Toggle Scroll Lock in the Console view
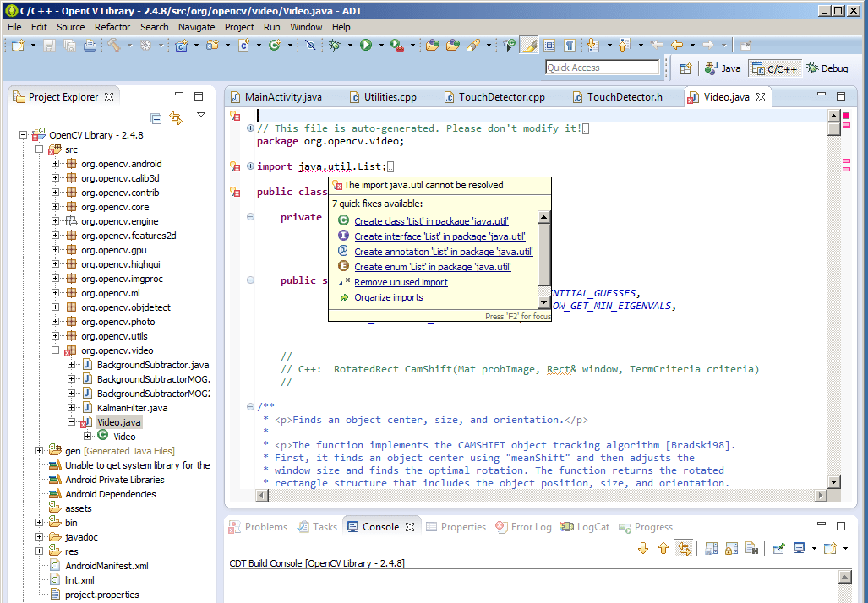 [729, 548]
